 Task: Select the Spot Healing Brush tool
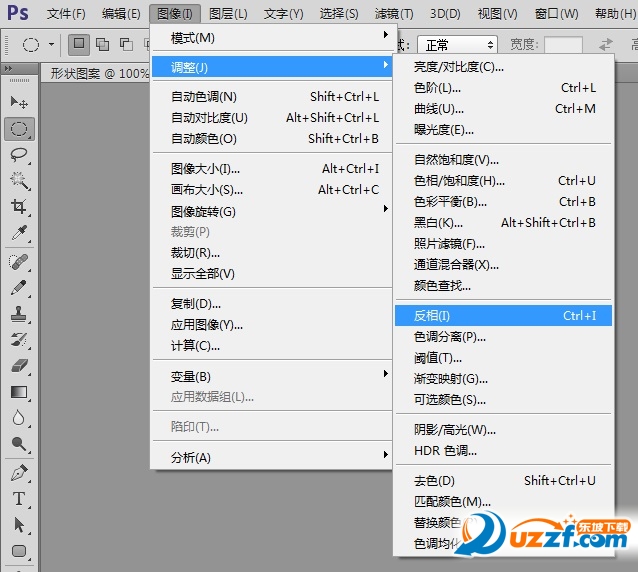tap(19, 262)
